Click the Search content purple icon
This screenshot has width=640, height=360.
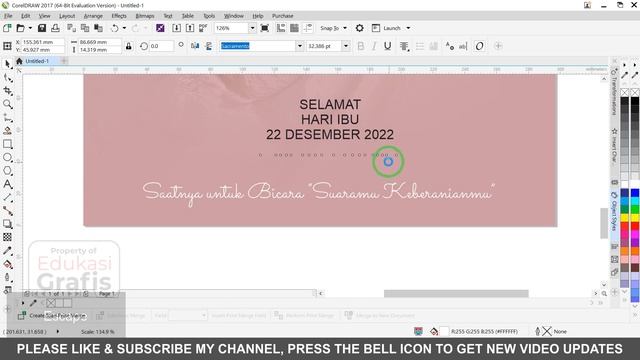160,28
